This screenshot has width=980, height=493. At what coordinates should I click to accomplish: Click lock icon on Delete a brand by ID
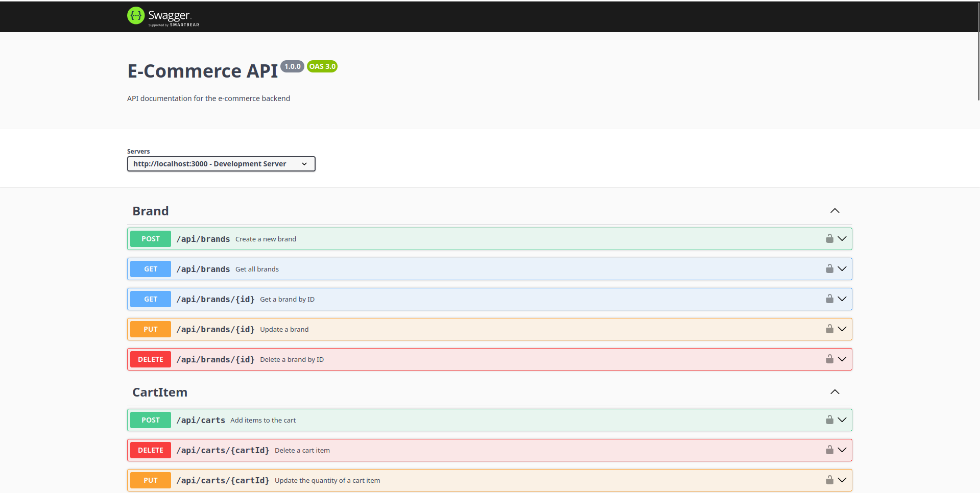[829, 359]
